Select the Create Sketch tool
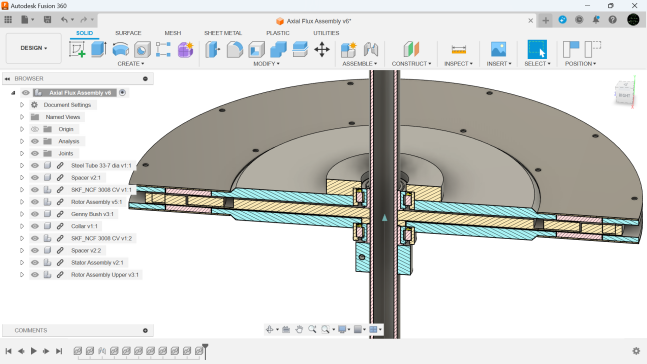Viewport: 647px width, 364px height. click(x=77, y=49)
